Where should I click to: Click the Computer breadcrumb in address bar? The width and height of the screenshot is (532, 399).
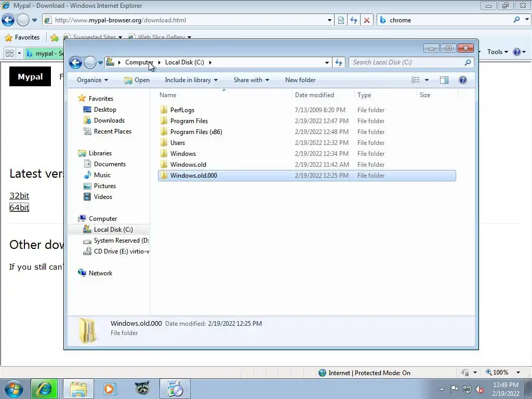[x=139, y=62]
